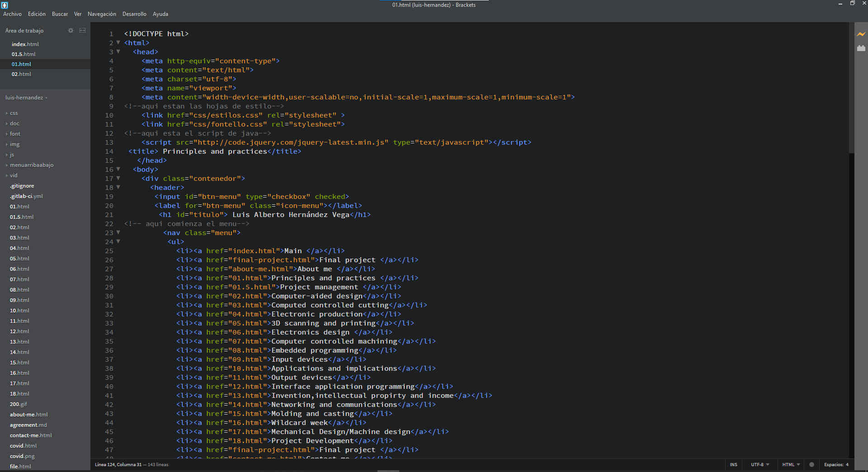
Task: Open covid.html file
Action: [23, 446]
